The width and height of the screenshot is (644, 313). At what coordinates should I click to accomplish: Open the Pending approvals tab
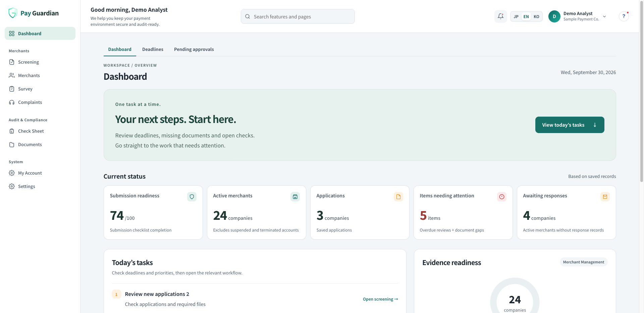tap(194, 49)
